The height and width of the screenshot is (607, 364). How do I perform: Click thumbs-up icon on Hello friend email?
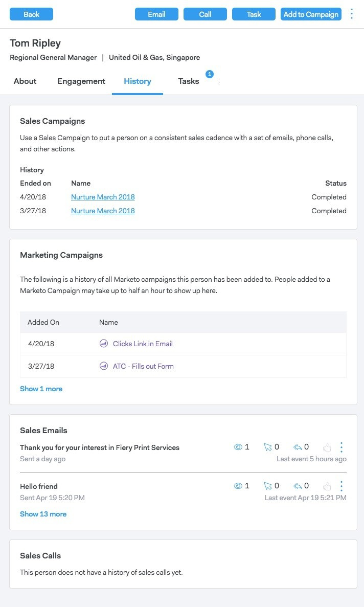pos(327,486)
